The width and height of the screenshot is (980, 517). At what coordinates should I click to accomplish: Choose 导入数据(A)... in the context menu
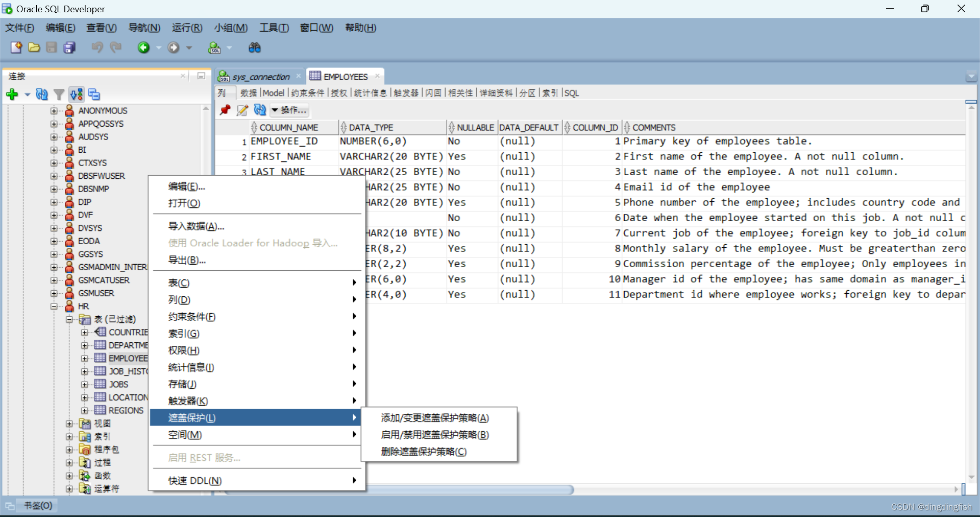(257, 226)
